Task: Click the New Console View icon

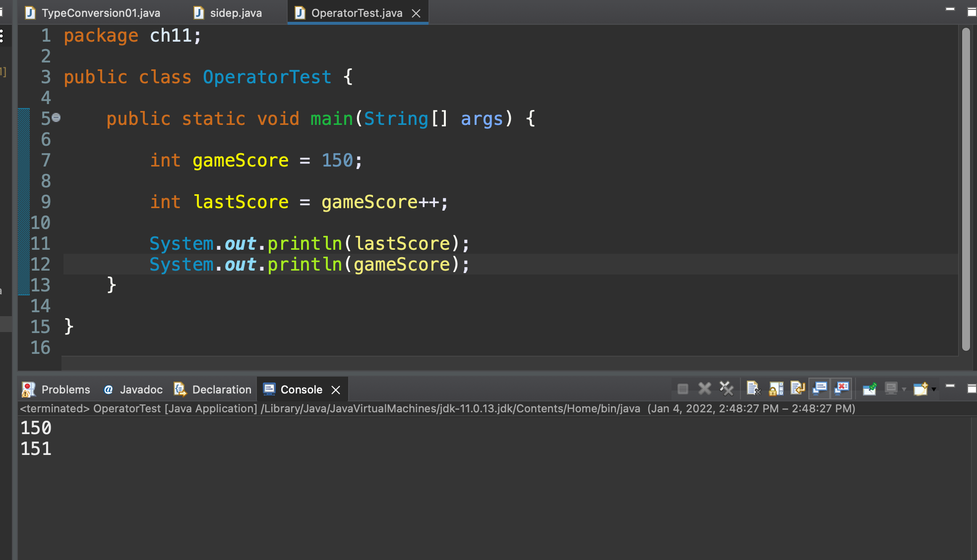Action: click(920, 389)
